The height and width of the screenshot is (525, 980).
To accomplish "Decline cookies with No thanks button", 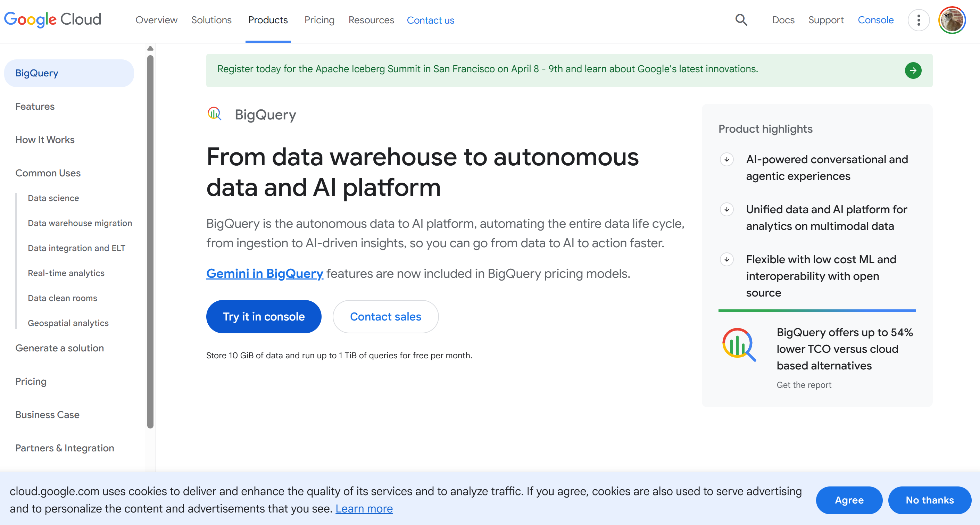I will [x=929, y=500].
